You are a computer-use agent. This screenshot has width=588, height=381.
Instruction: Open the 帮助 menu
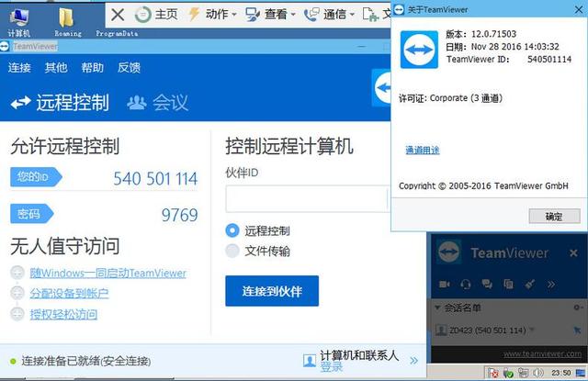pos(92,68)
